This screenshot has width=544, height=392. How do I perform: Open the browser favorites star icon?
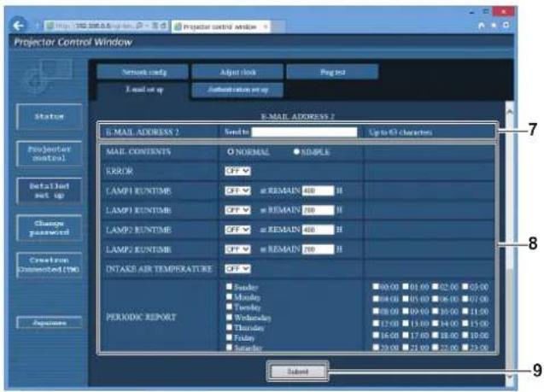pyautogui.click(x=494, y=26)
